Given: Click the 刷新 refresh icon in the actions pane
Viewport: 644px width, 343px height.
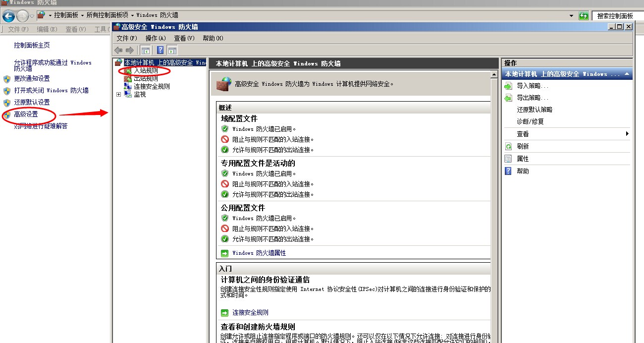Looking at the screenshot, I should point(508,146).
